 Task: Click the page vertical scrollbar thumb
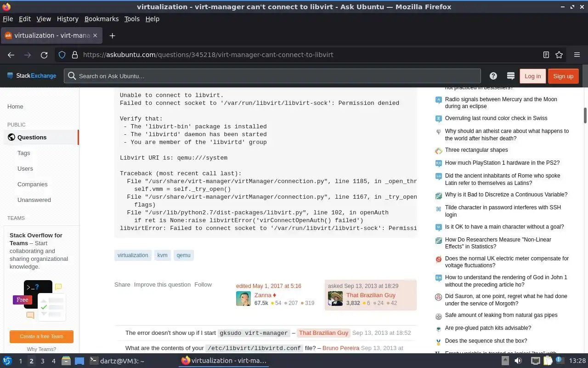585,115
